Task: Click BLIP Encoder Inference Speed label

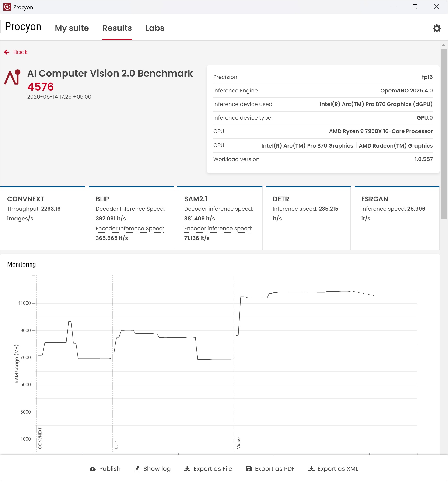Action: tap(130, 228)
